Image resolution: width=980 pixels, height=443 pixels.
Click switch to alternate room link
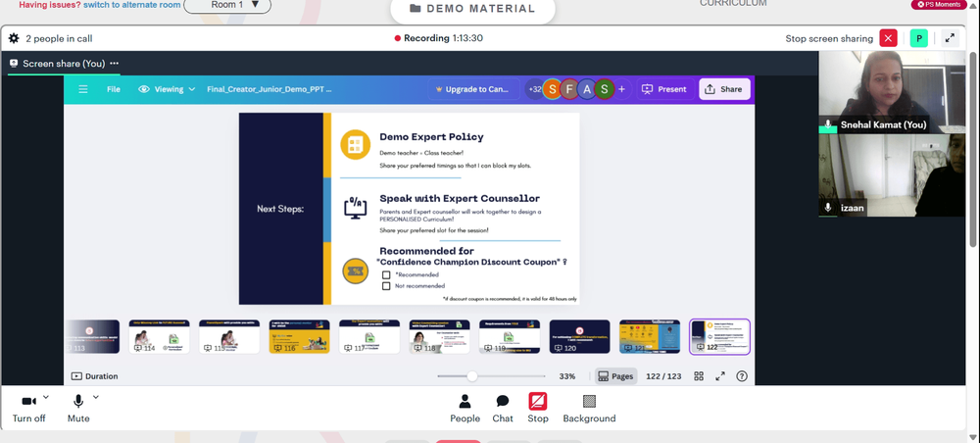(132, 5)
